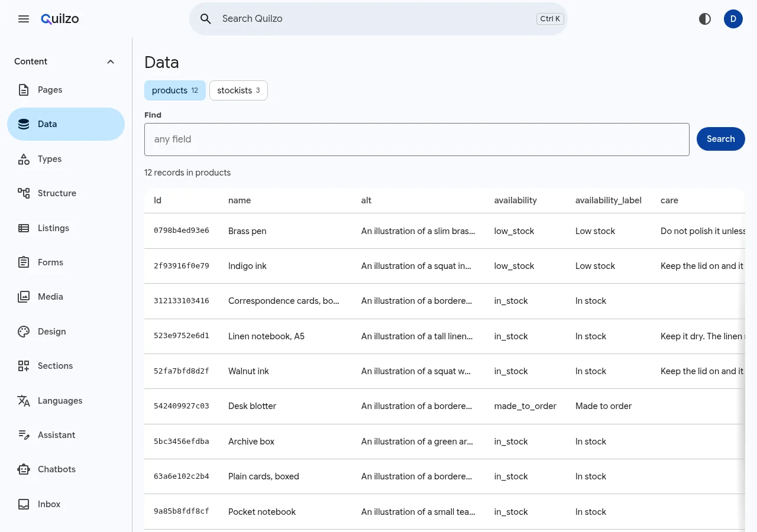The height and width of the screenshot is (532, 757).
Task: Open the Media library
Action: 66,297
